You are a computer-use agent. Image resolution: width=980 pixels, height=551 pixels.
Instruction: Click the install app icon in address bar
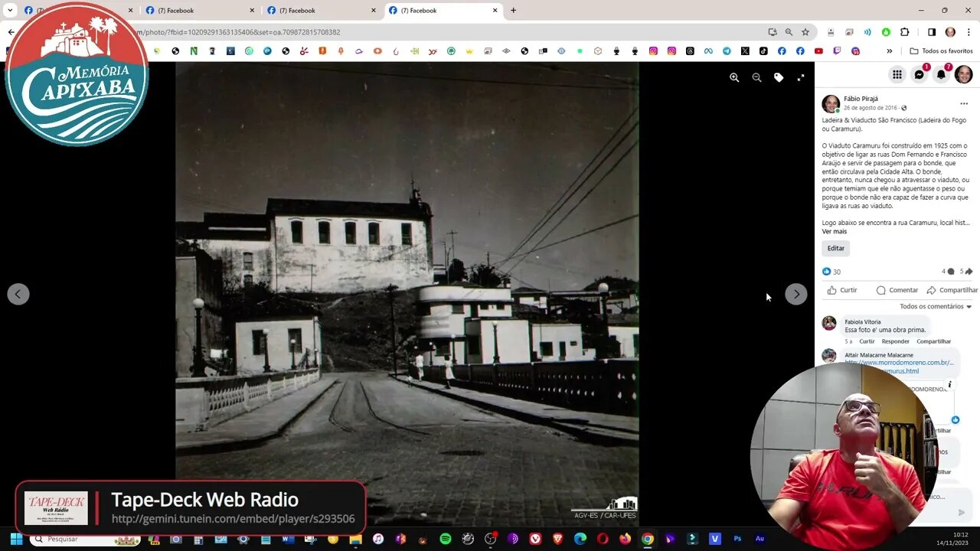click(x=773, y=32)
